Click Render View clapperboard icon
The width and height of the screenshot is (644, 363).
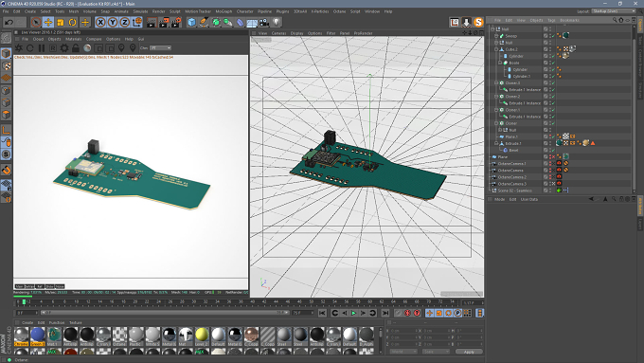tap(152, 22)
